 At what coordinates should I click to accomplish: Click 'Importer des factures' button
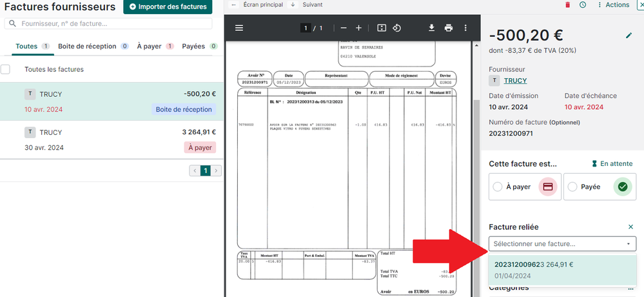(168, 7)
